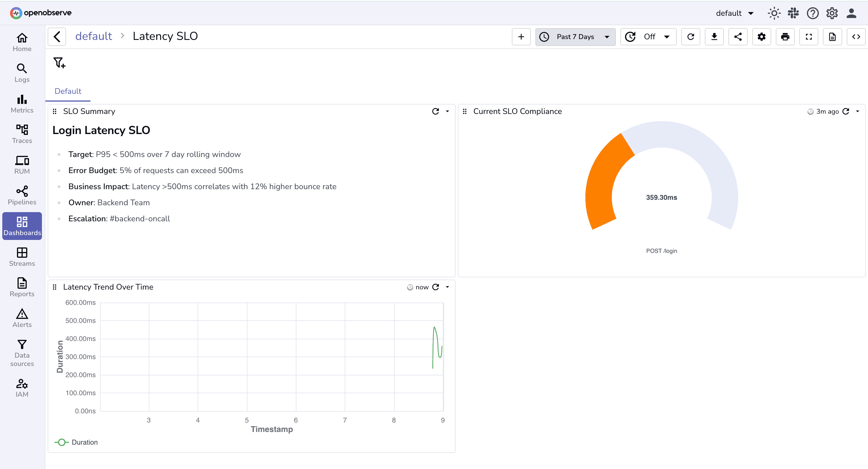Toggle the Duration series in the legend
868x469 pixels.
coord(84,442)
